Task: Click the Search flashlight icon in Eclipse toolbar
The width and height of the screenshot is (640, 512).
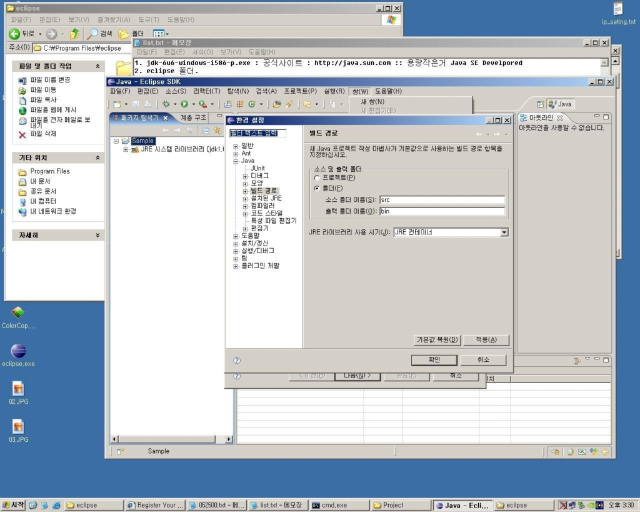Action: [289, 105]
